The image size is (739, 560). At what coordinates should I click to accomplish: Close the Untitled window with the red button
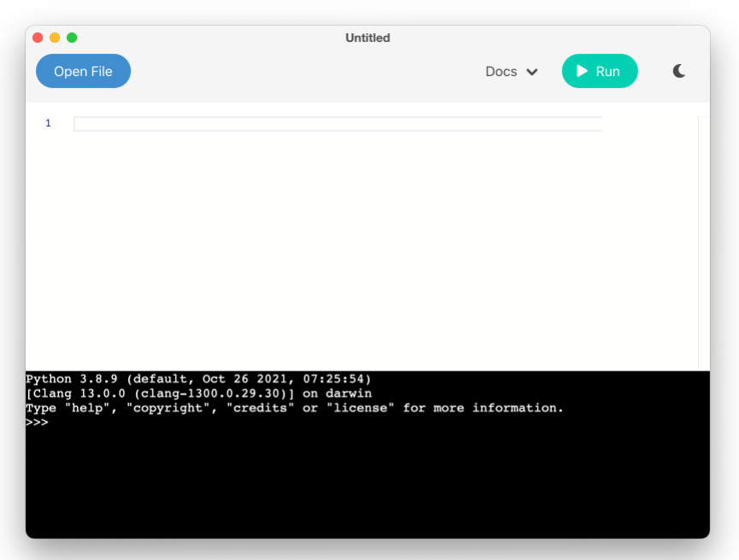click(38, 38)
